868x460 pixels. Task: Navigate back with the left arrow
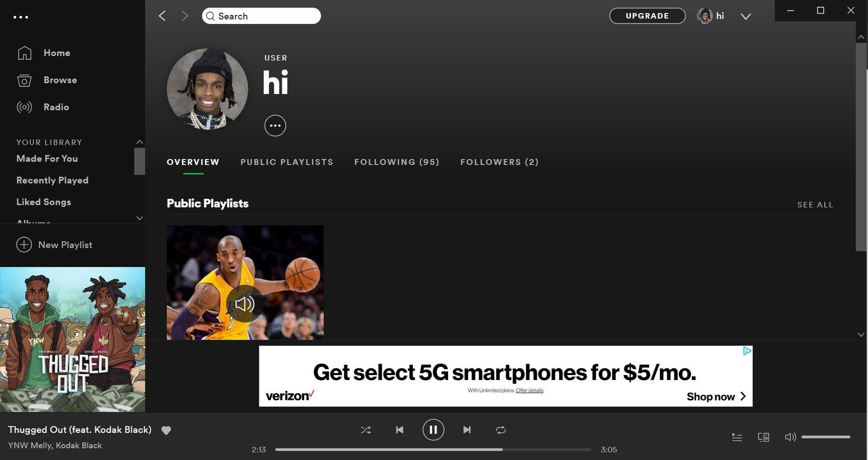point(162,16)
